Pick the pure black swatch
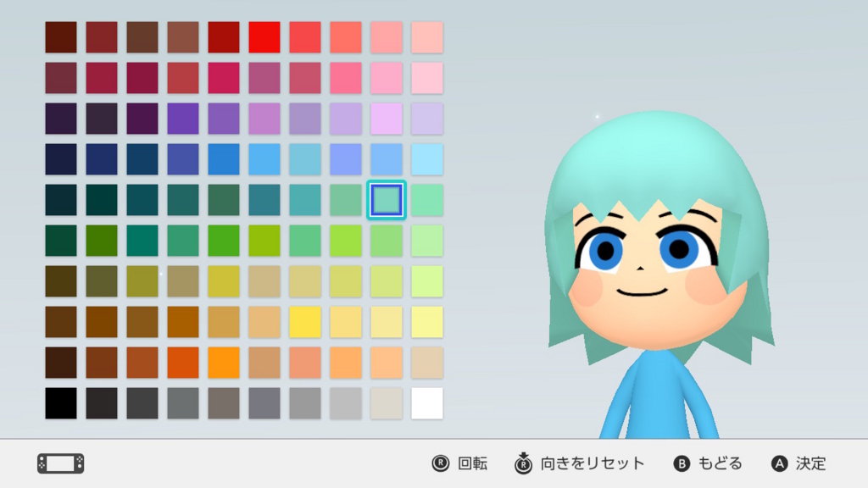This screenshot has width=868, height=488. pos(61,403)
